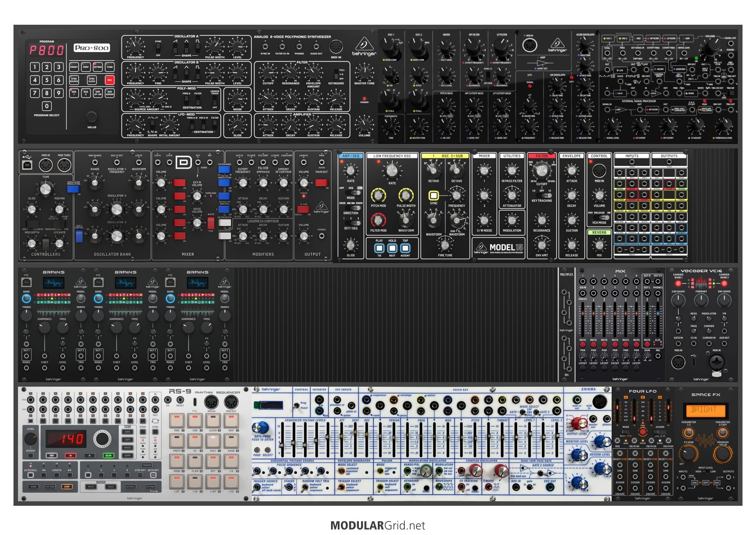
Task: Toggle Model D A-440 red switch
Action: coord(304,209)
